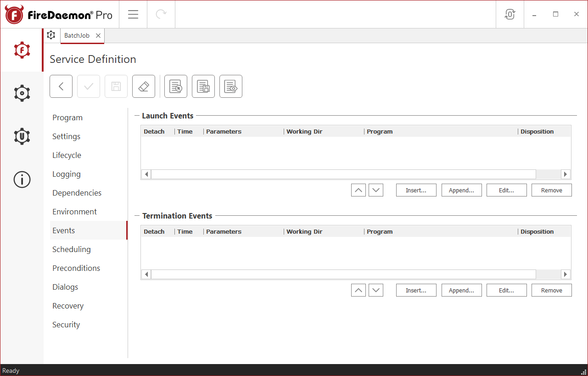
Task: Click the floppy disk save button
Action: [x=116, y=86]
